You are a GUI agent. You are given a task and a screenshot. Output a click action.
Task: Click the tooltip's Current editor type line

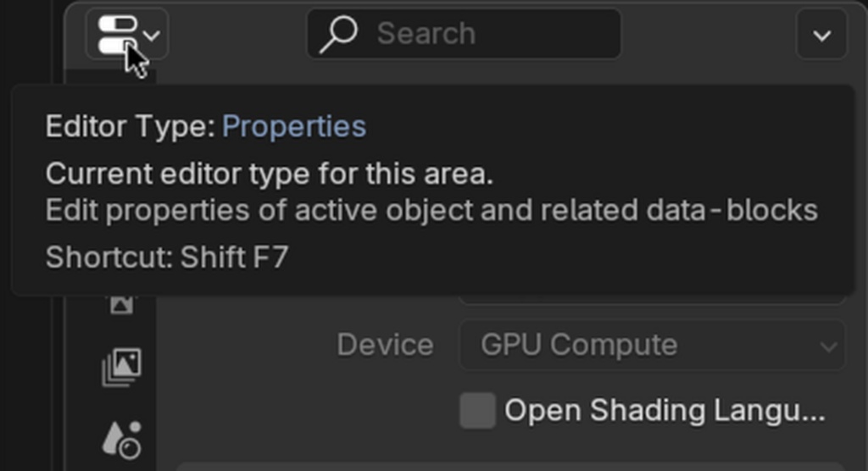pos(269,175)
